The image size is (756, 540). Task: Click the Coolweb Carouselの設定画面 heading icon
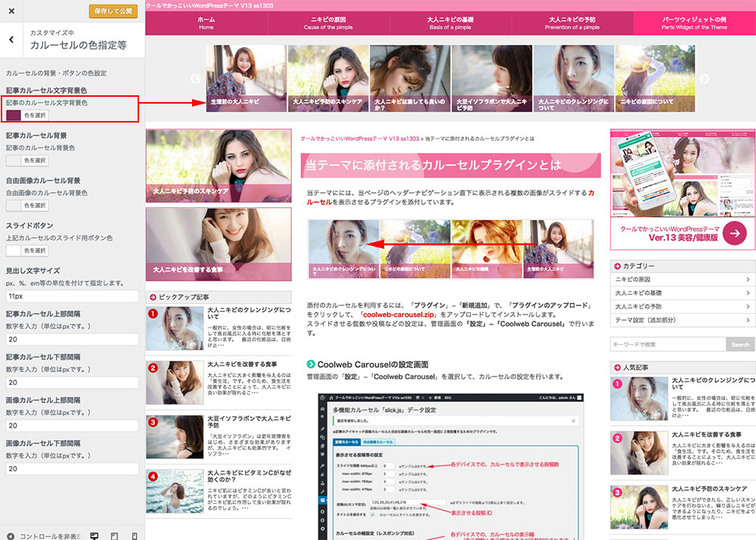pos(311,365)
